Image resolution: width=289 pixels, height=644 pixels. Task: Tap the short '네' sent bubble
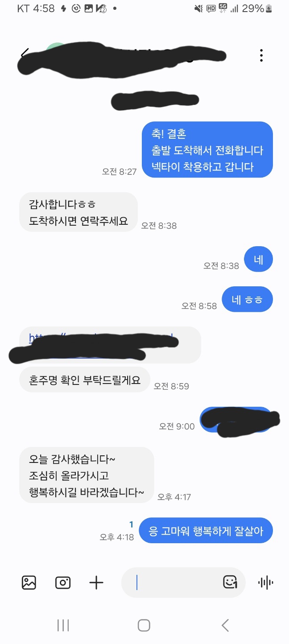click(259, 259)
